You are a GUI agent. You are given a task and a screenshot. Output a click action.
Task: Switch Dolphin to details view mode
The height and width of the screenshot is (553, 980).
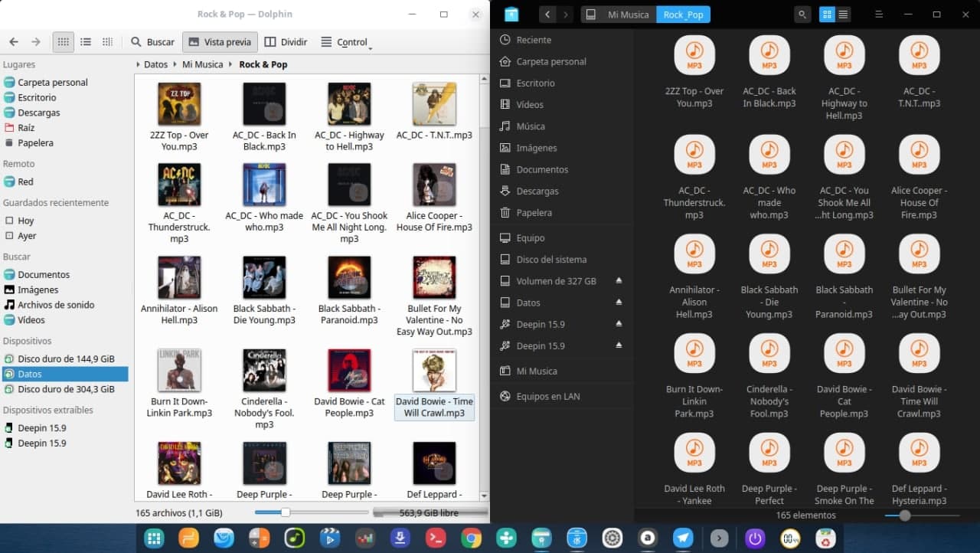107,42
